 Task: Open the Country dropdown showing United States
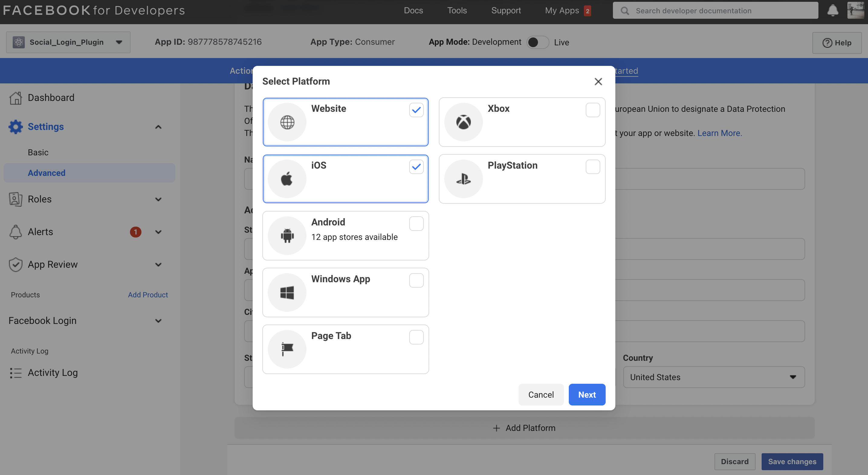[x=714, y=377]
